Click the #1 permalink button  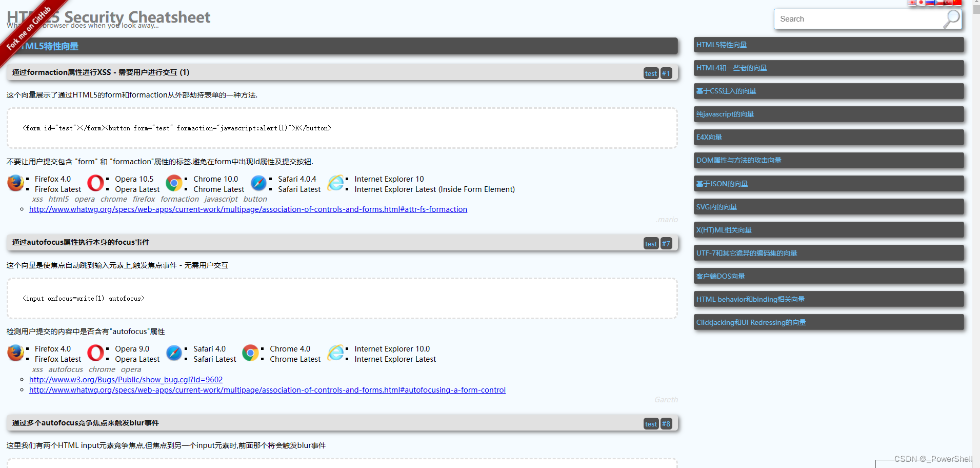click(x=666, y=73)
